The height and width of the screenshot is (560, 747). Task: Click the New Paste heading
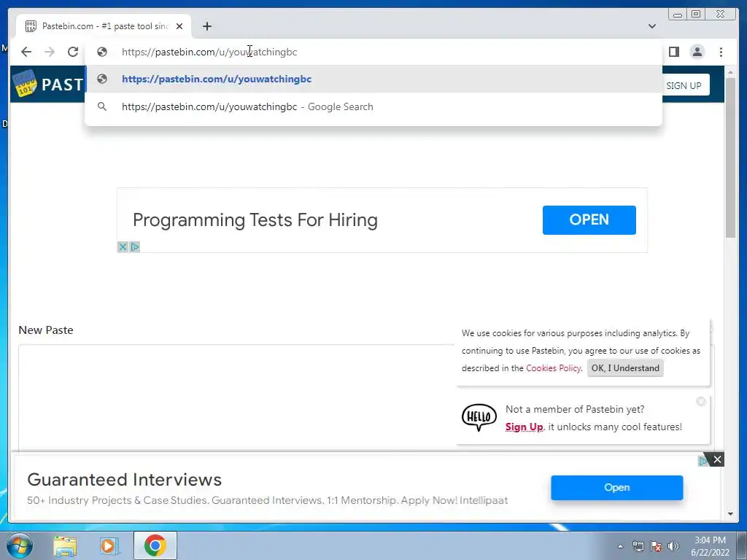(x=46, y=330)
